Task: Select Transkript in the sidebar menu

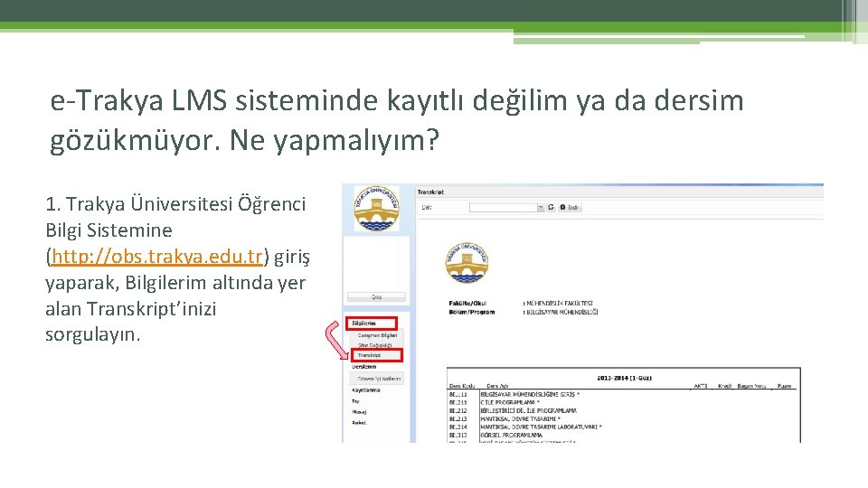Action: 376,355
